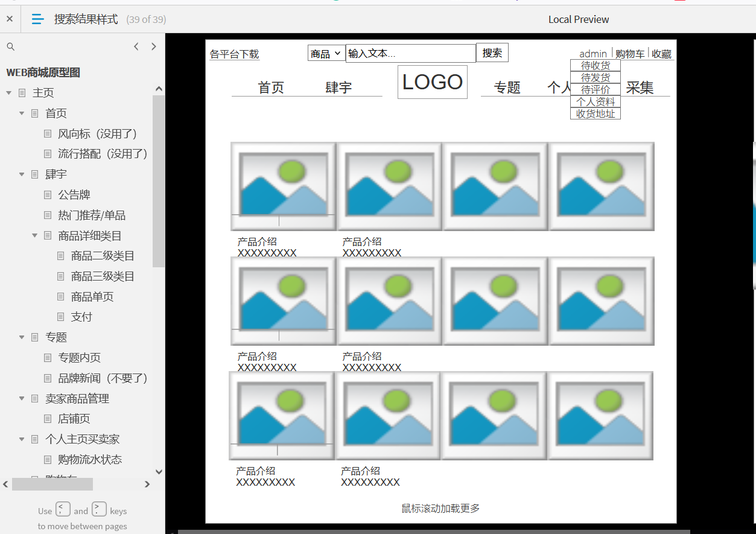
Task: Click first product thumbnail in top row
Action: coord(284,186)
